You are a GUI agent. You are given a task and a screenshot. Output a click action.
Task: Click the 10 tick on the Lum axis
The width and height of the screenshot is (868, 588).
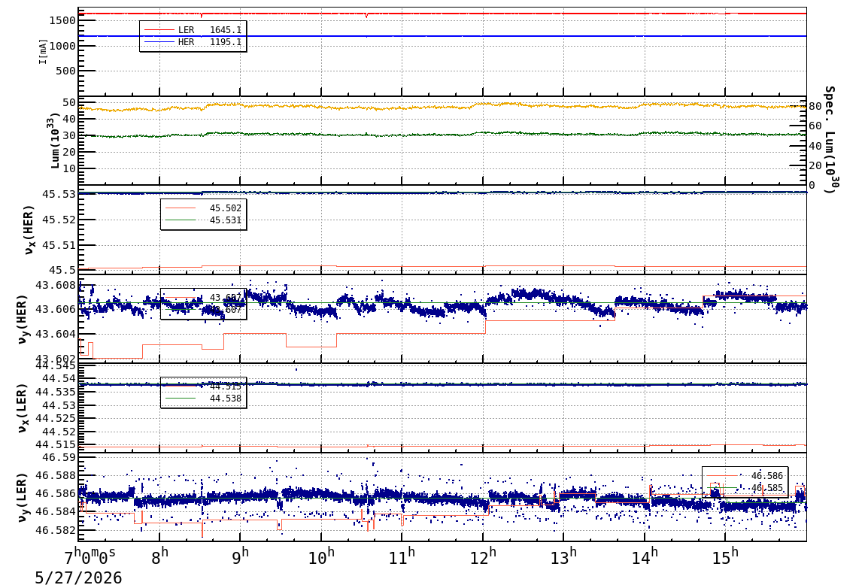(x=69, y=168)
